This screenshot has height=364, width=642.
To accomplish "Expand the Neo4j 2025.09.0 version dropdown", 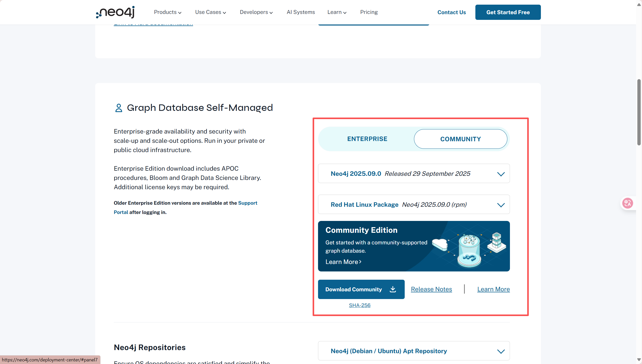I will pyautogui.click(x=414, y=173).
